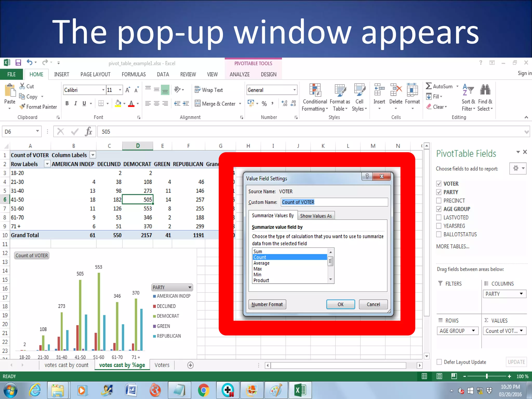Image resolution: width=532 pixels, height=399 pixels.
Task: Click Increase Font Size icon
Action: (x=128, y=90)
